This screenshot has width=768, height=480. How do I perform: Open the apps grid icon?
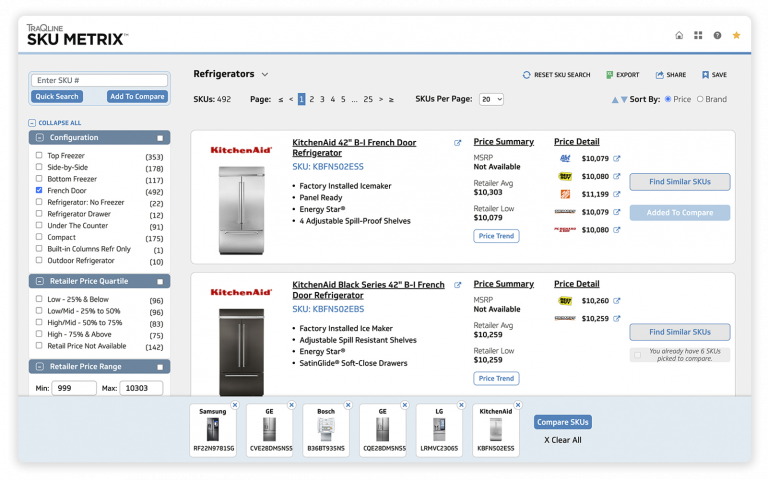pyautogui.click(x=698, y=35)
